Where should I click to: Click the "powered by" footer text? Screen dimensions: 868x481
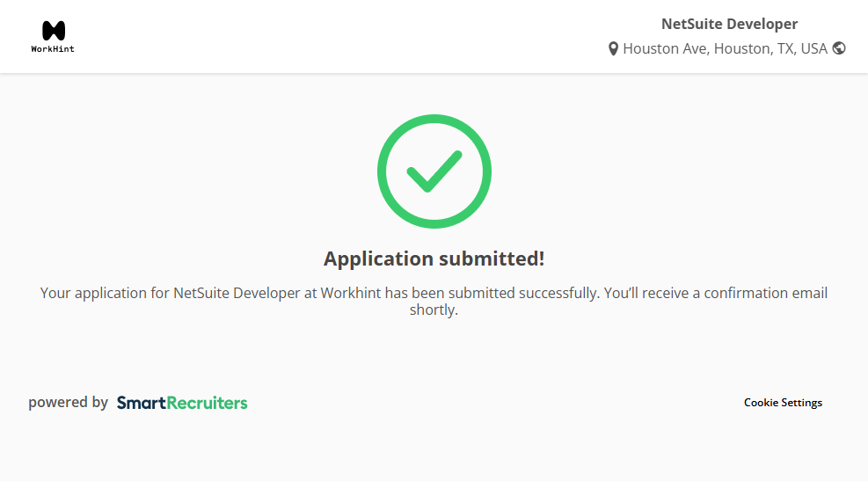click(68, 403)
